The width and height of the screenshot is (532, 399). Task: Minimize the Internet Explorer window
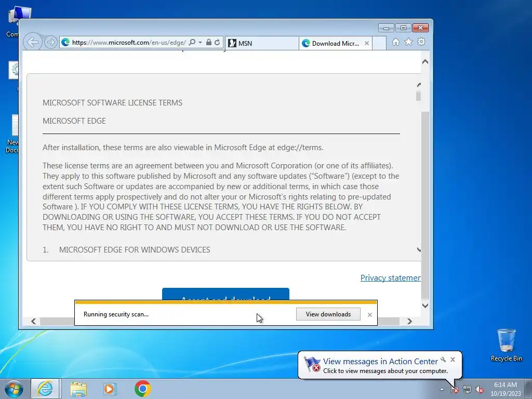(x=386, y=28)
